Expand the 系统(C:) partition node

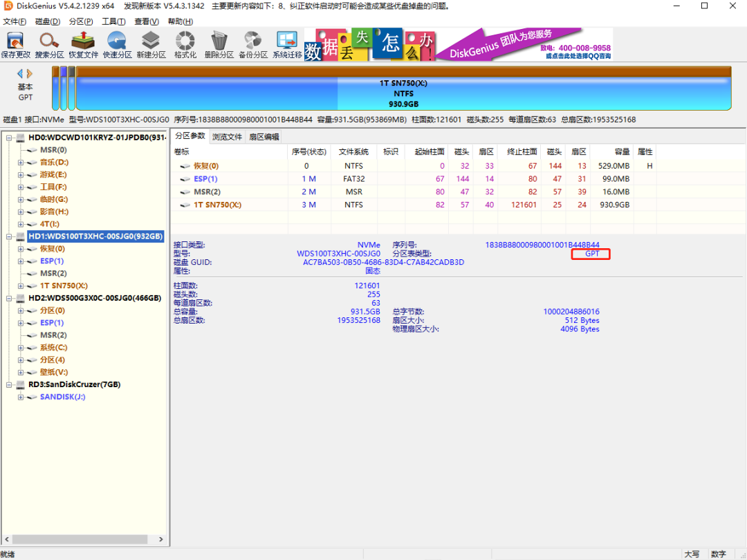click(21, 348)
